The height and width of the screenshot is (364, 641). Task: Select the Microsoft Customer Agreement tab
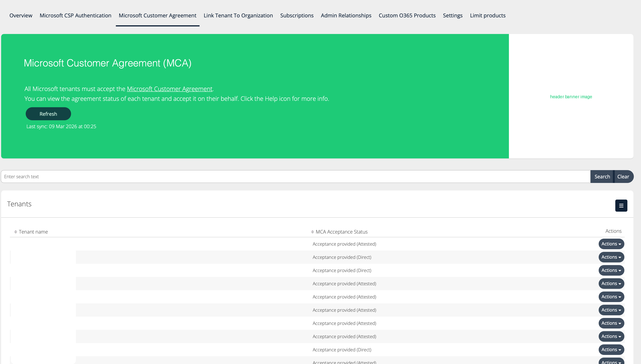157,15
